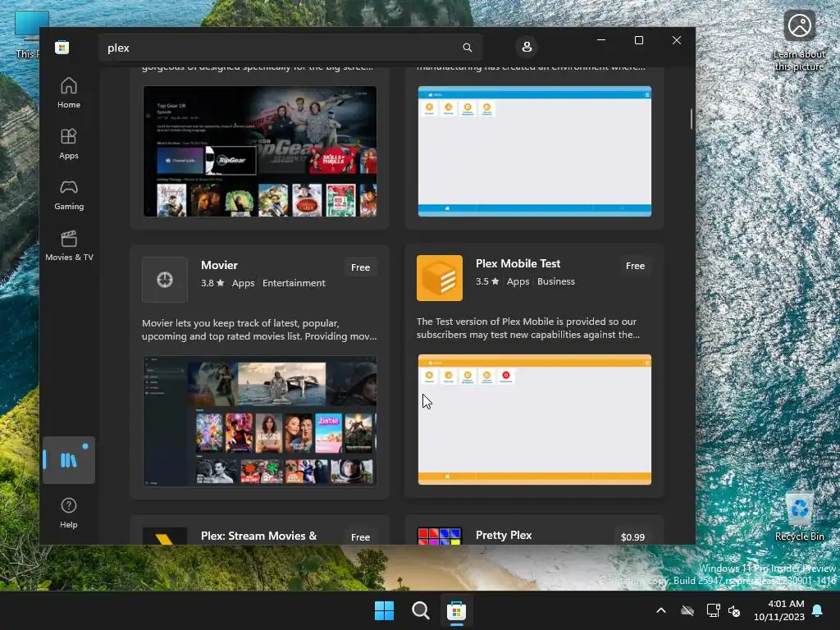
Task: Open the Movies & TV section
Action: 69,245
